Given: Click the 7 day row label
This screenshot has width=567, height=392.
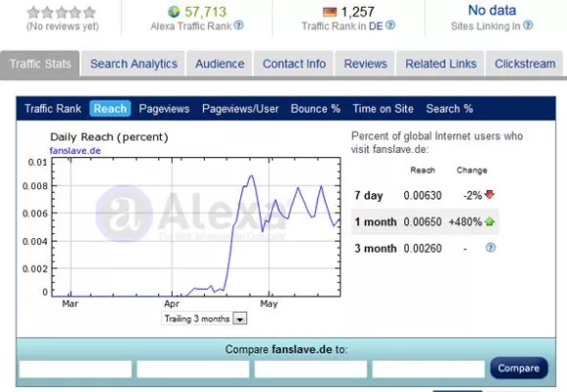Looking at the screenshot, I should click(x=369, y=195).
